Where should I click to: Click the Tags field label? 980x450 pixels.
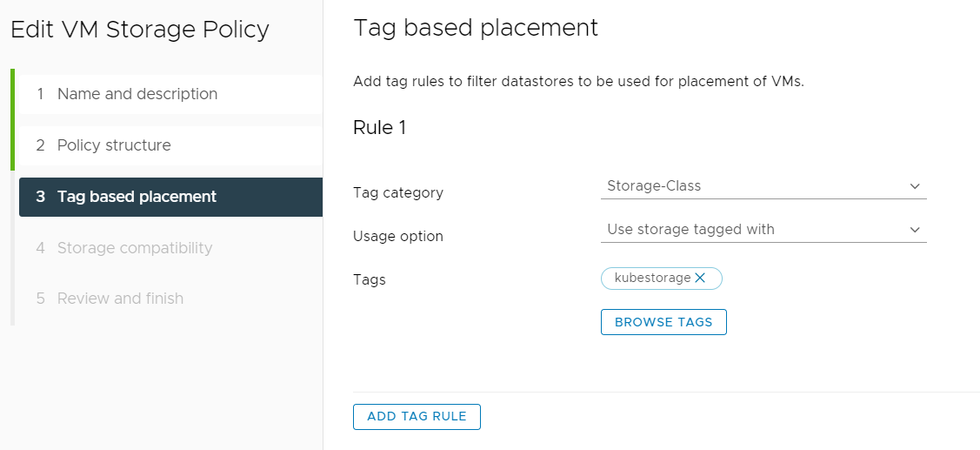coord(370,279)
